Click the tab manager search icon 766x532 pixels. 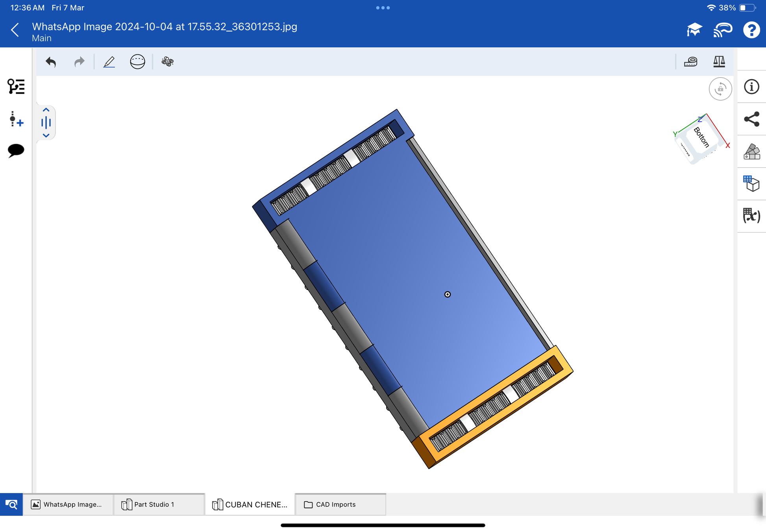click(11, 504)
